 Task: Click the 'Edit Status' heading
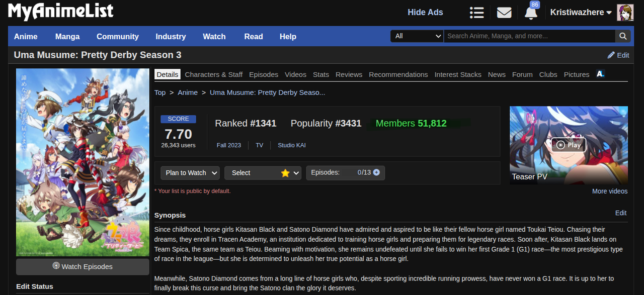pyautogui.click(x=35, y=286)
